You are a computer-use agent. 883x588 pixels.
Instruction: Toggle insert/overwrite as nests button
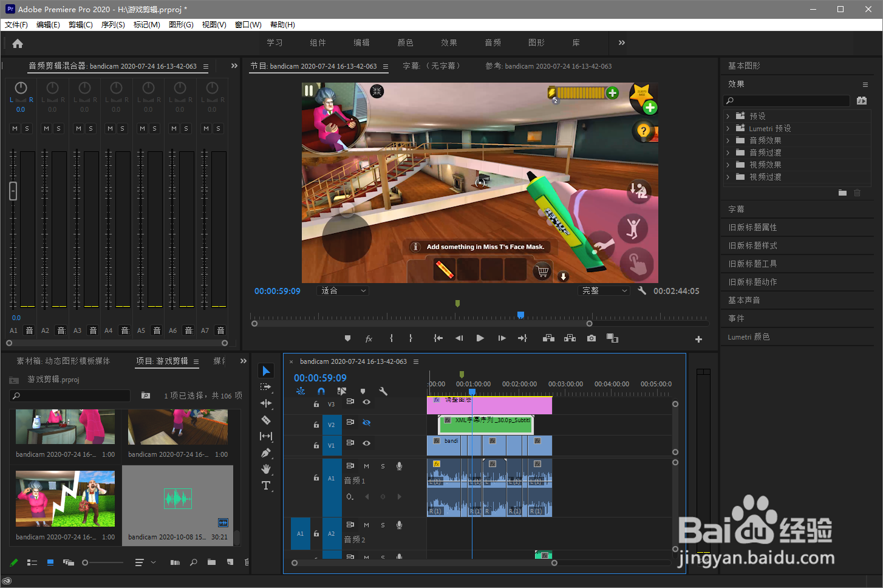click(301, 391)
